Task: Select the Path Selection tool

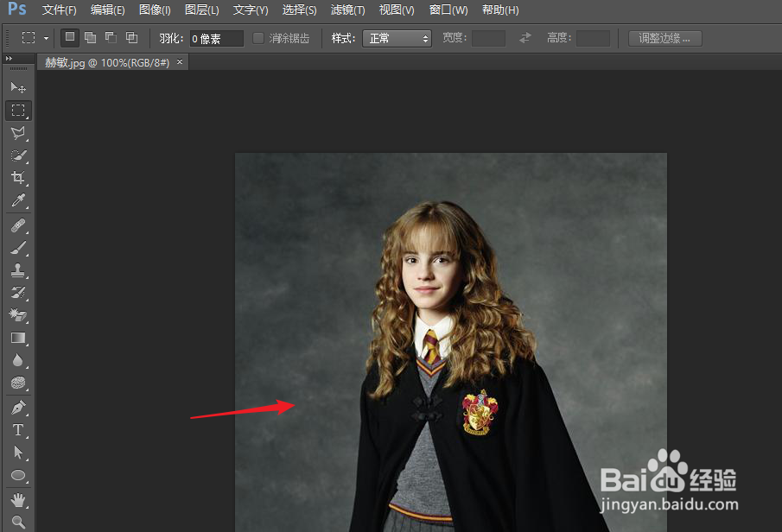Action: (18, 453)
